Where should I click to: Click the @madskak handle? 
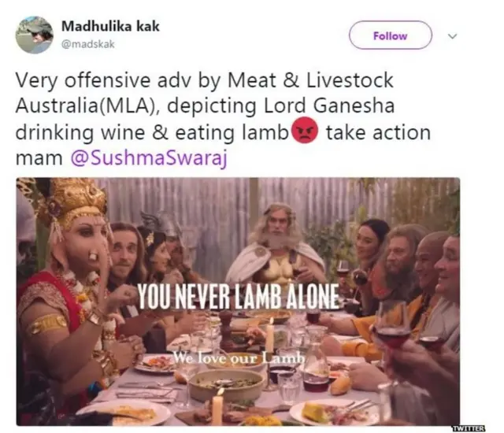[87, 44]
